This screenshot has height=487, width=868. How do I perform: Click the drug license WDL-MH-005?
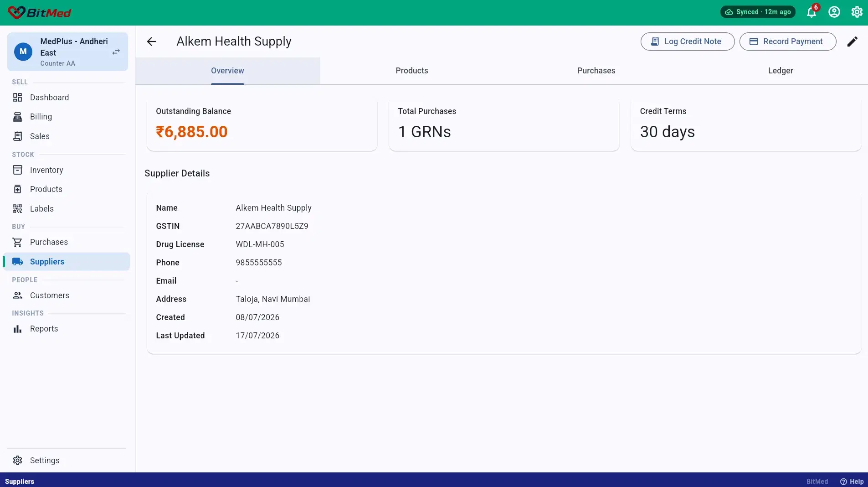click(260, 244)
